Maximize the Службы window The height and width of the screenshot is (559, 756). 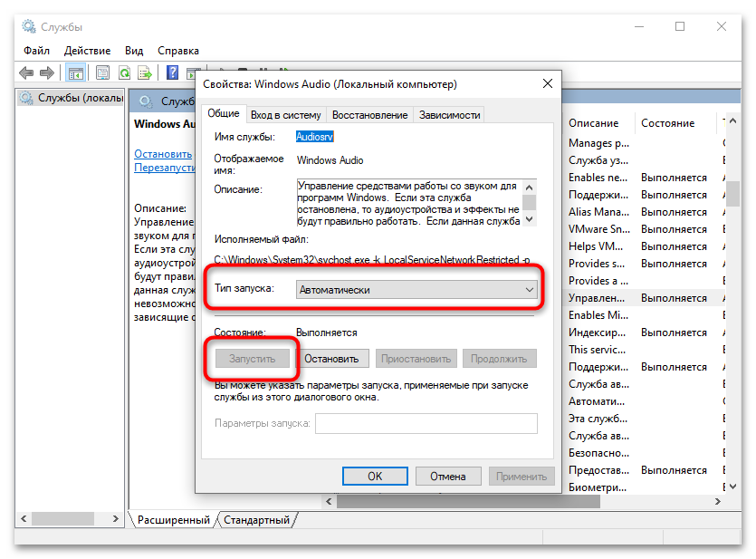pyautogui.click(x=680, y=26)
